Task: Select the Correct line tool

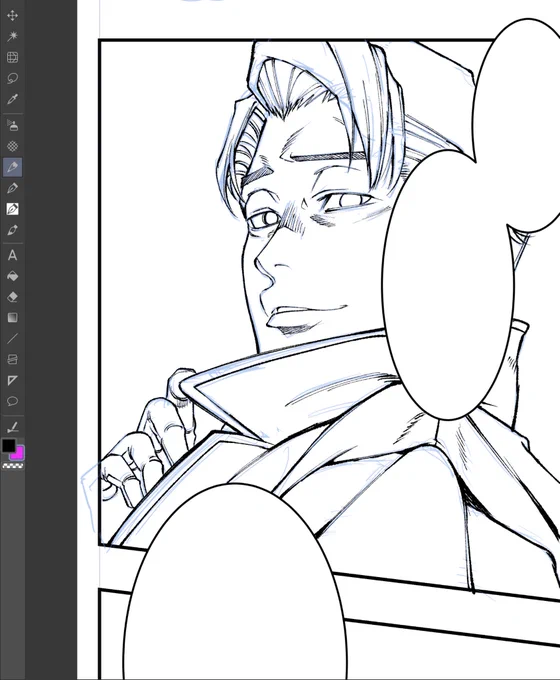Action: 12,428
